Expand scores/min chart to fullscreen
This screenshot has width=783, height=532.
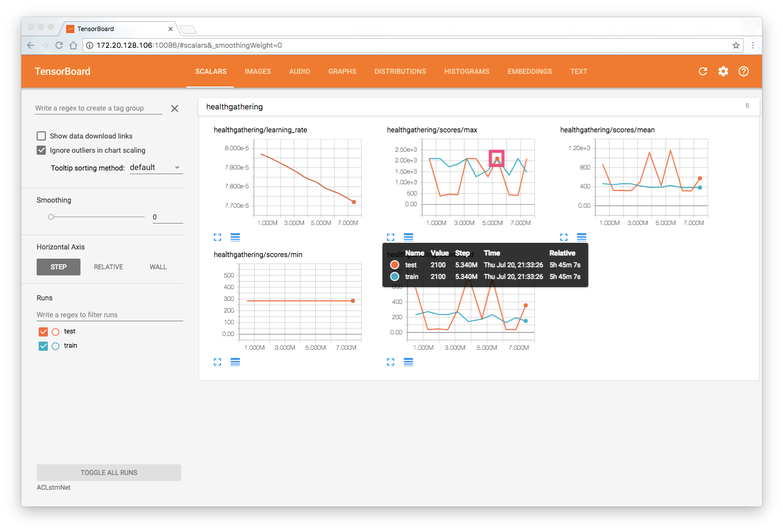tap(217, 361)
